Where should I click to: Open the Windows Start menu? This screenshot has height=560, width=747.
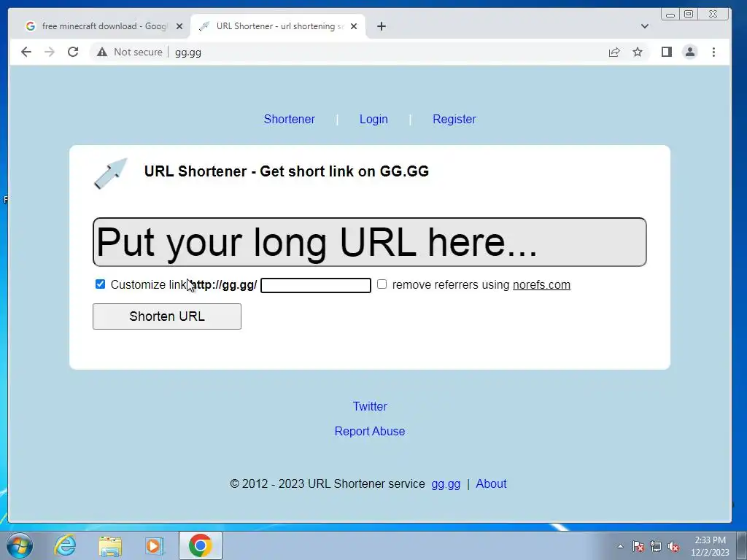[x=20, y=545]
